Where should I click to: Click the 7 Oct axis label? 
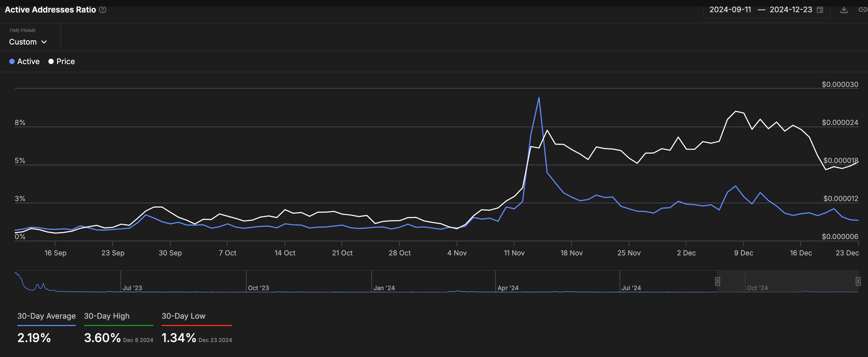click(228, 253)
